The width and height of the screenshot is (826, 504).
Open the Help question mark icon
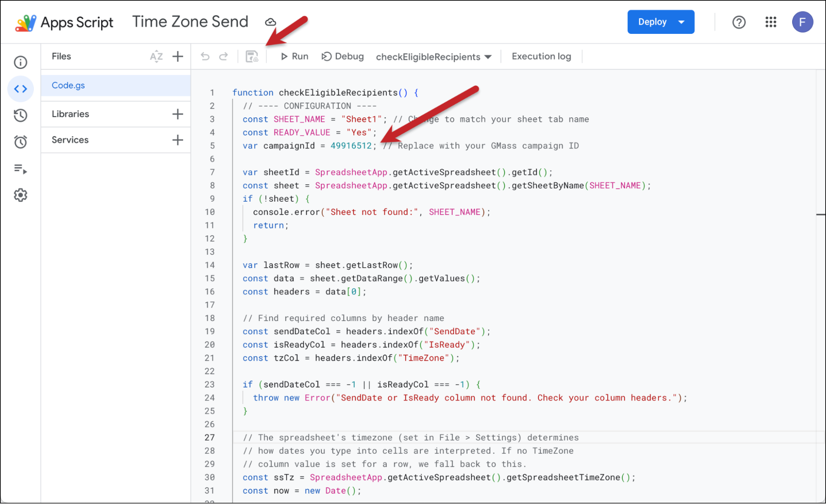click(x=739, y=22)
